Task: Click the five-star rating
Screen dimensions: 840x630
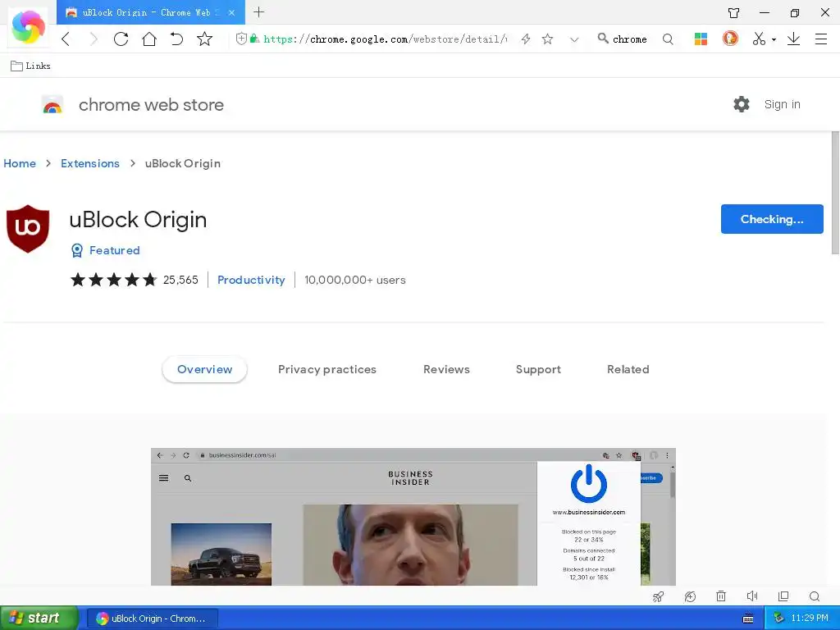Action: coord(113,280)
